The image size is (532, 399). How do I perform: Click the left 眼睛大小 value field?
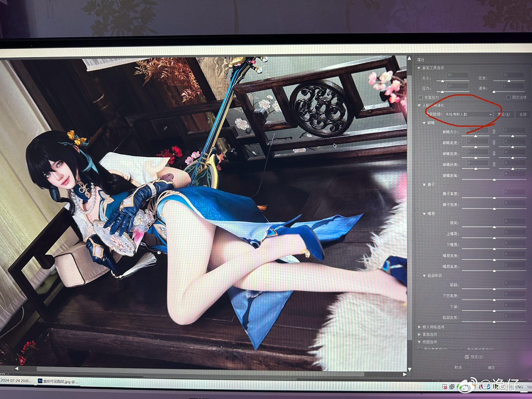pos(477,130)
